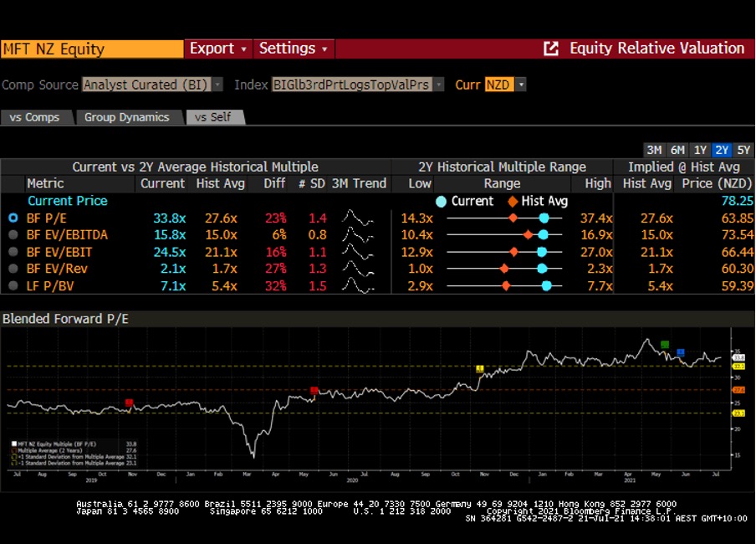Select the BF EV/Rev metric radio button

(13, 269)
